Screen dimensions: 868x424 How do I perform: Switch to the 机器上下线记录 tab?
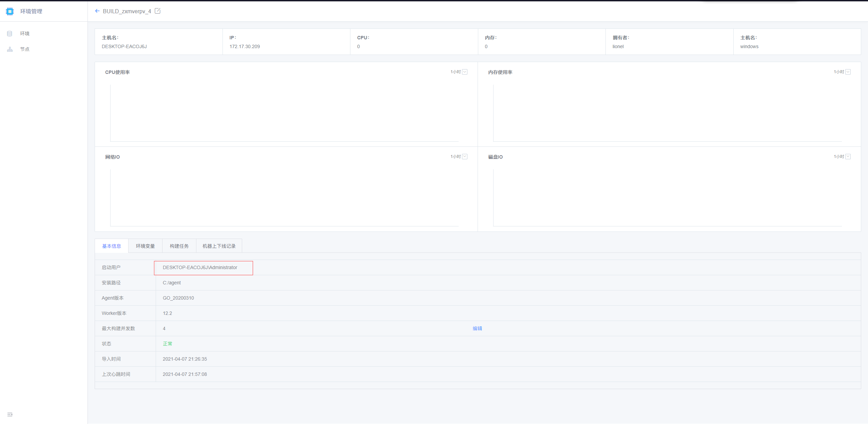(219, 246)
